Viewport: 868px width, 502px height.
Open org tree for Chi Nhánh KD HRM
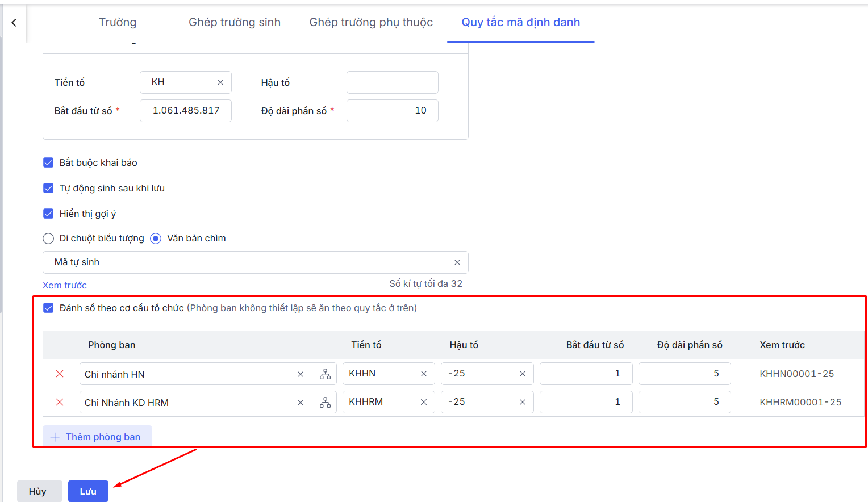click(x=325, y=403)
